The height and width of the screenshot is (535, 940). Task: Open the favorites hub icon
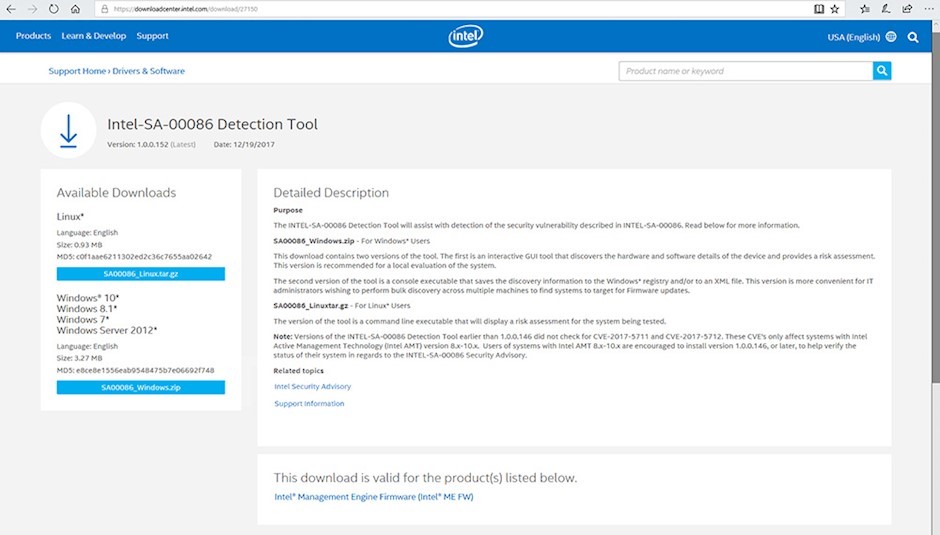click(864, 9)
